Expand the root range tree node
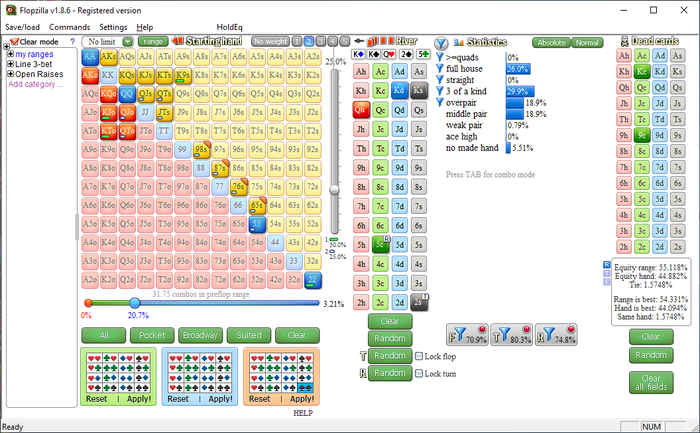Screen dimensions: 700x433 [6, 46]
